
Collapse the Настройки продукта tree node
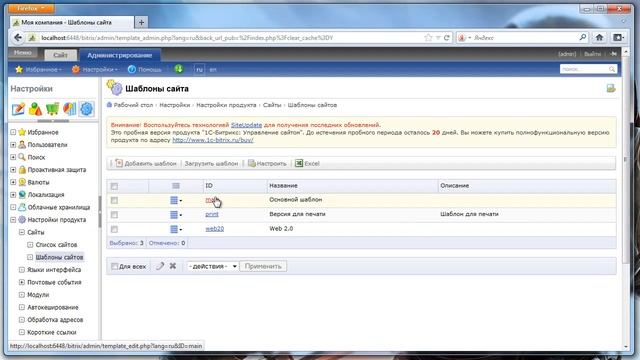point(13,220)
